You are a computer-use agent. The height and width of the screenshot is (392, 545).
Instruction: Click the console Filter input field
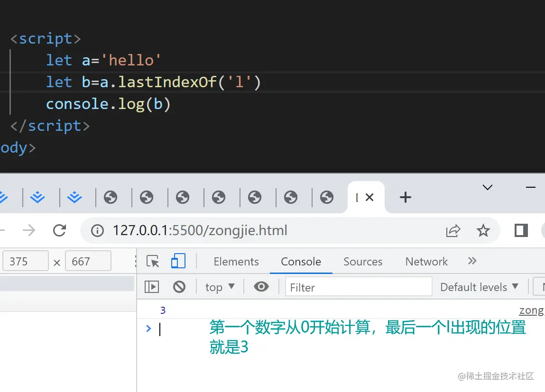point(359,287)
